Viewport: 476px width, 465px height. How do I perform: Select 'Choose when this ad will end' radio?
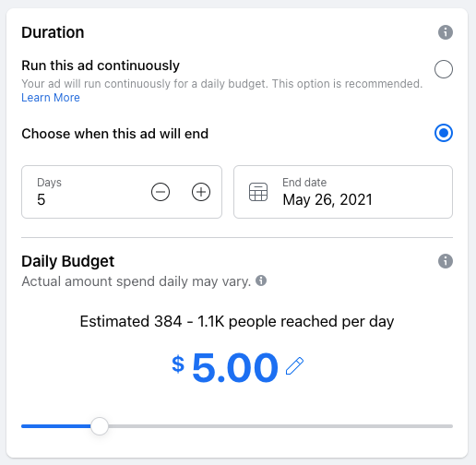pyautogui.click(x=444, y=133)
